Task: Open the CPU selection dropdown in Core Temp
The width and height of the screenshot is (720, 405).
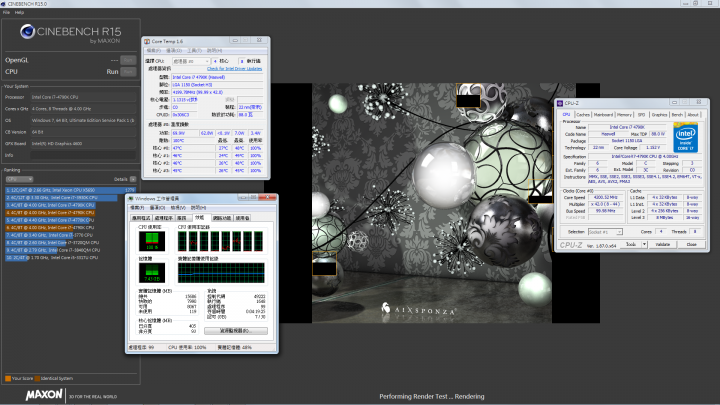Action: pyautogui.click(x=191, y=61)
